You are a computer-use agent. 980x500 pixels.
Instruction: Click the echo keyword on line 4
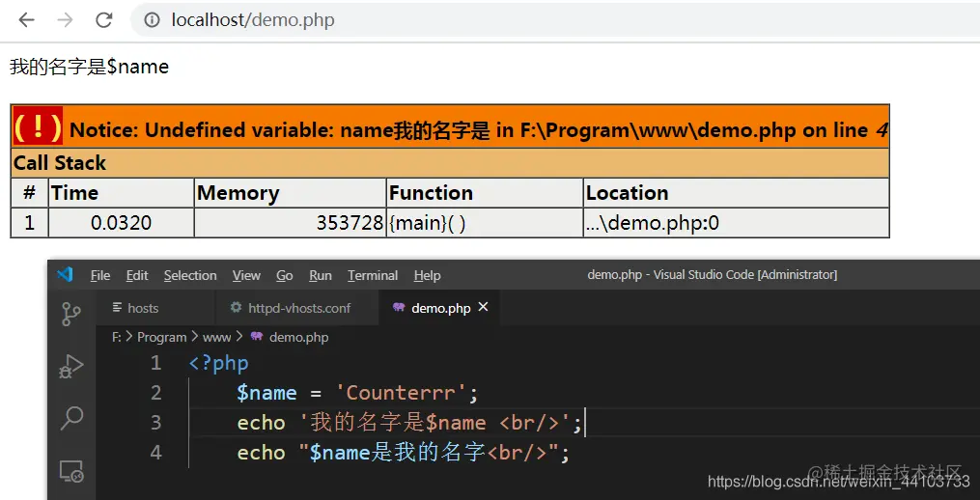pos(261,453)
